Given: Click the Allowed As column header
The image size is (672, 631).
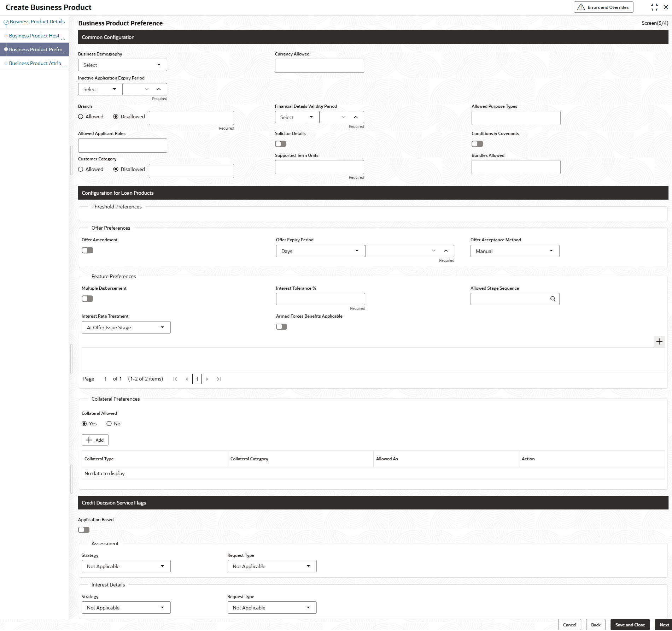Looking at the screenshot, I should (446, 459).
